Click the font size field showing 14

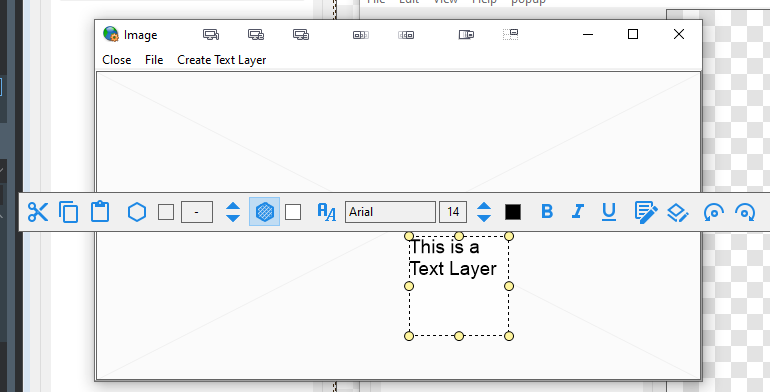pos(453,212)
